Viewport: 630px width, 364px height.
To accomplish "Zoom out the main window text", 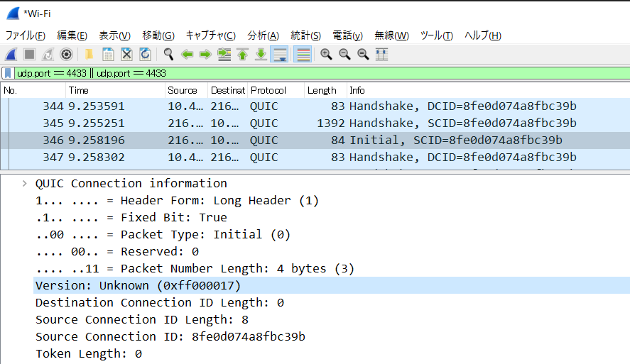I will tap(344, 54).
